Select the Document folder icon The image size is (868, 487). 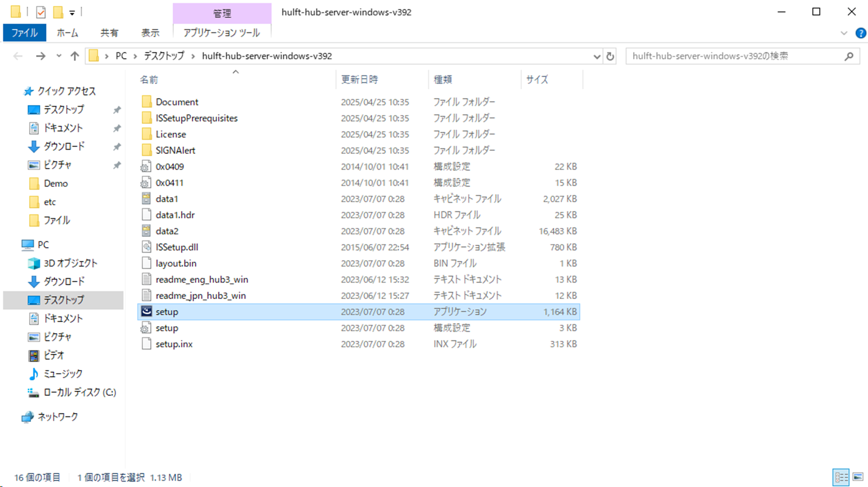tap(146, 102)
